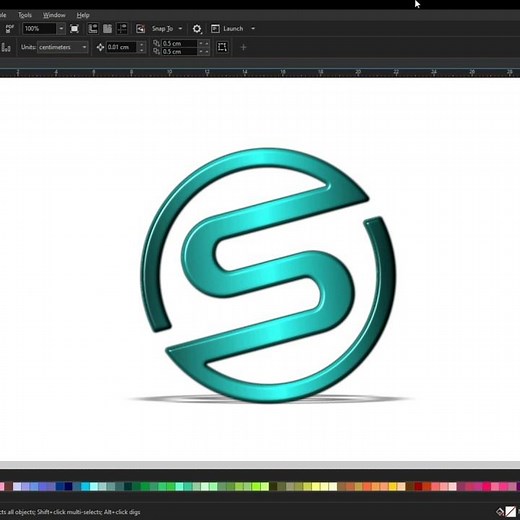Open the Options gear icon
The width and height of the screenshot is (520, 520).
tap(197, 29)
